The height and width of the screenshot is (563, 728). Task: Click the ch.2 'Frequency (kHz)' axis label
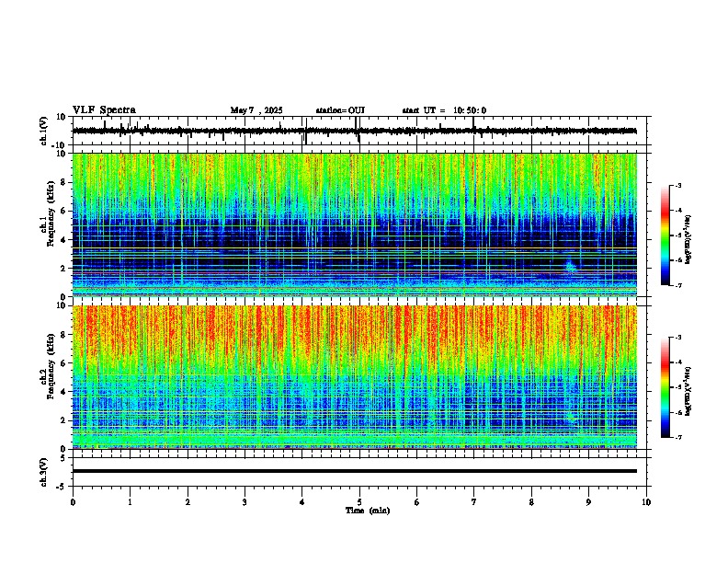(51, 367)
